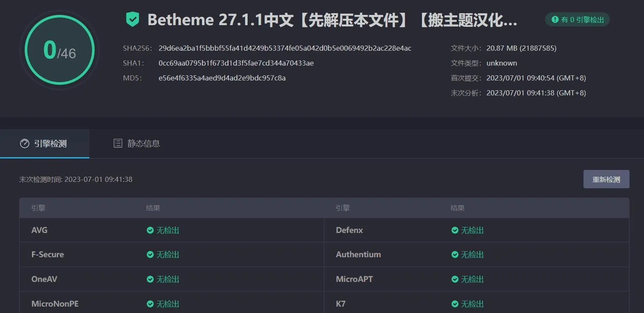Image resolution: width=644 pixels, height=313 pixels.
Task: Click the green shield icon beside file title
Action: [x=133, y=20]
